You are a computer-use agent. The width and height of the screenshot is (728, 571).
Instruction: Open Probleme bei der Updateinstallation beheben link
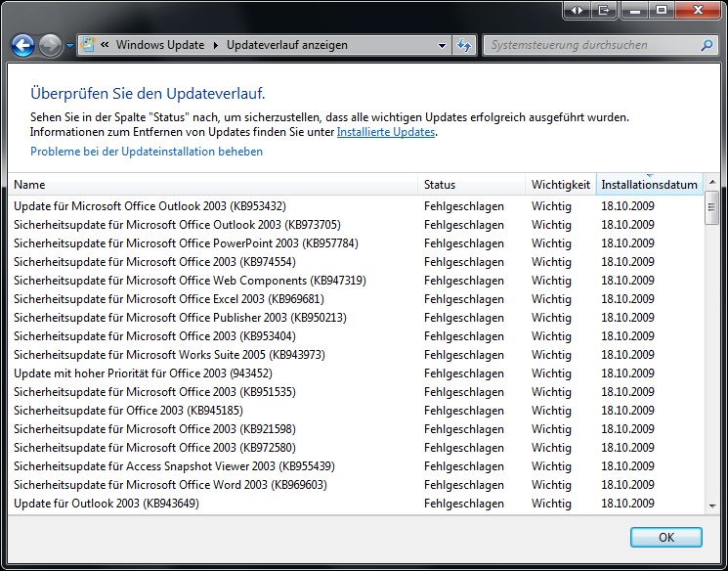coord(147,152)
